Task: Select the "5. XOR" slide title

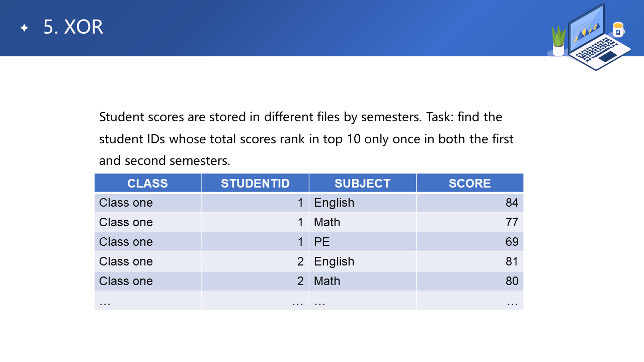Action: click(x=73, y=27)
